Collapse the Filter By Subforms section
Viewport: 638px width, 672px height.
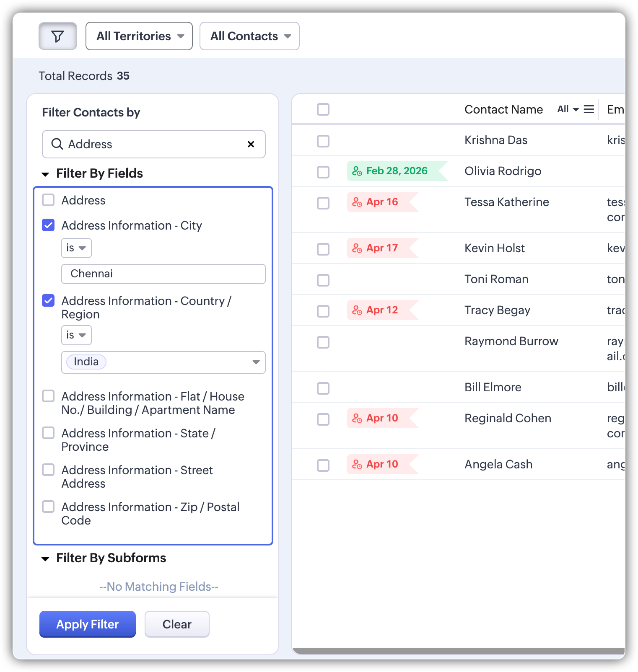coord(46,558)
